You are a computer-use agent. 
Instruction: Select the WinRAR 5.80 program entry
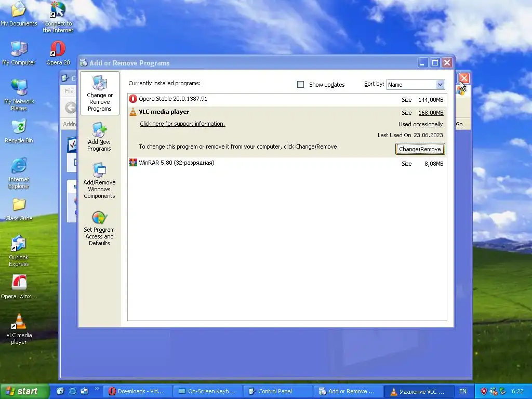click(287, 163)
